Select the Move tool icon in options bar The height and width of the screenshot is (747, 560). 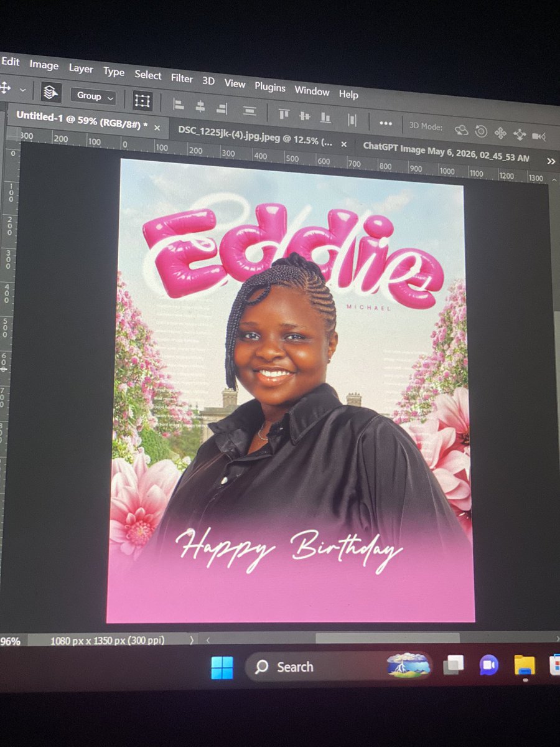(x=5, y=88)
